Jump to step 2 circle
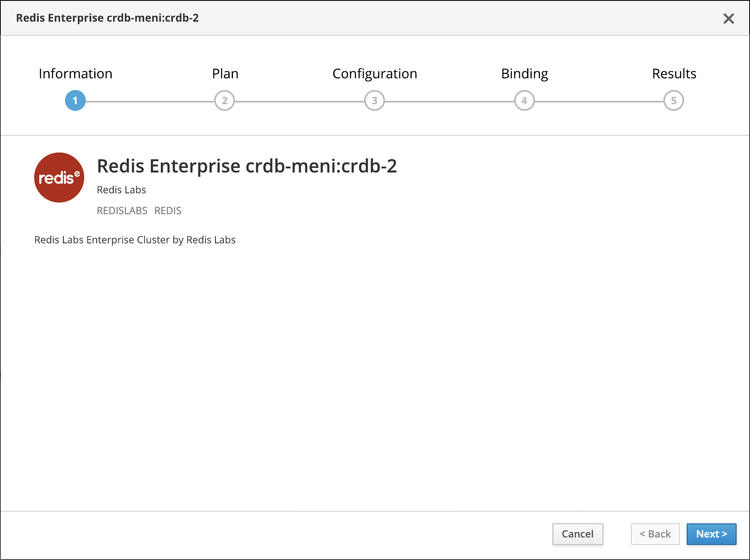The image size is (750, 560). (x=225, y=100)
